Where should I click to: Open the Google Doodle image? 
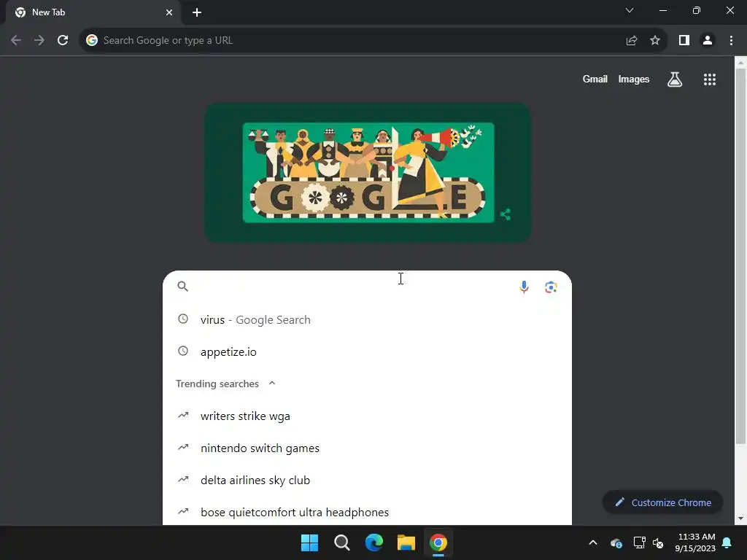(368, 172)
